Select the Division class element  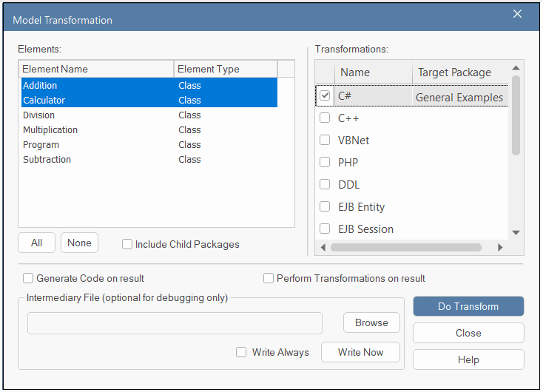39,115
